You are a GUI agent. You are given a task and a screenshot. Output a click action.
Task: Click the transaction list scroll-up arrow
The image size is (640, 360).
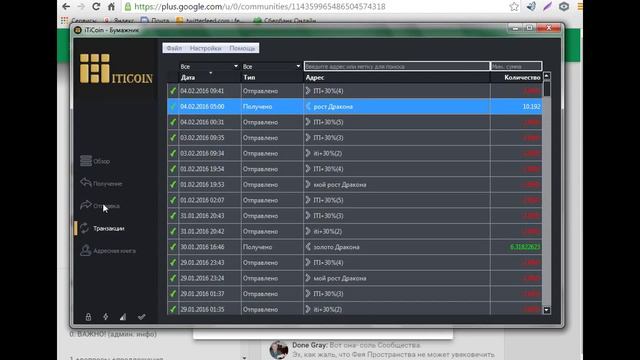click(x=547, y=76)
